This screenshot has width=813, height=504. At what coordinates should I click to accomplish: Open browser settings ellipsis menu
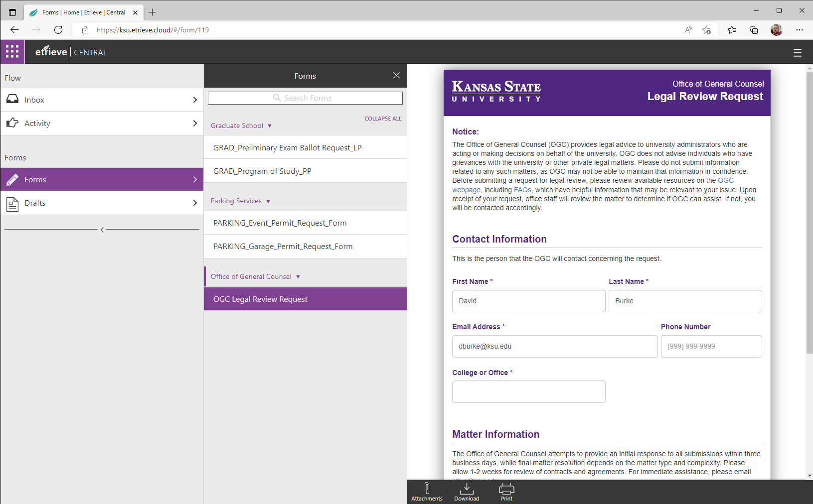pos(800,30)
